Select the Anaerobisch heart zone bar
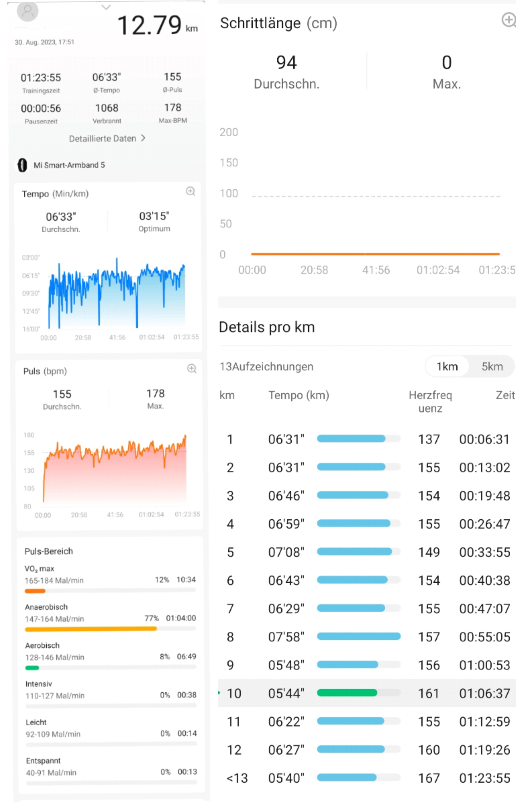532x806 pixels. point(91,629)
